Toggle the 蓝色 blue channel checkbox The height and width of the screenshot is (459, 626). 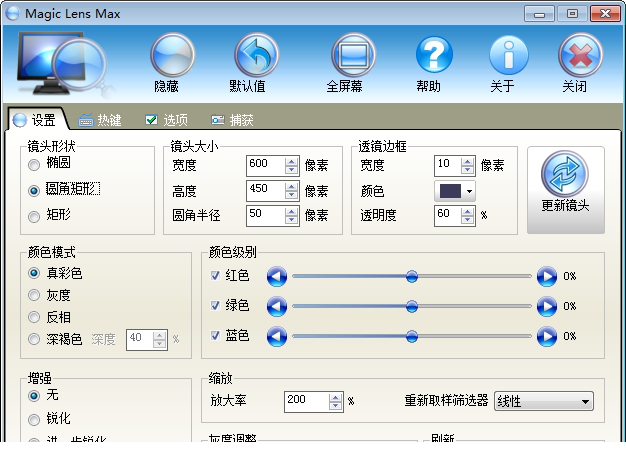pyautogui.click(x=216, y=336)
